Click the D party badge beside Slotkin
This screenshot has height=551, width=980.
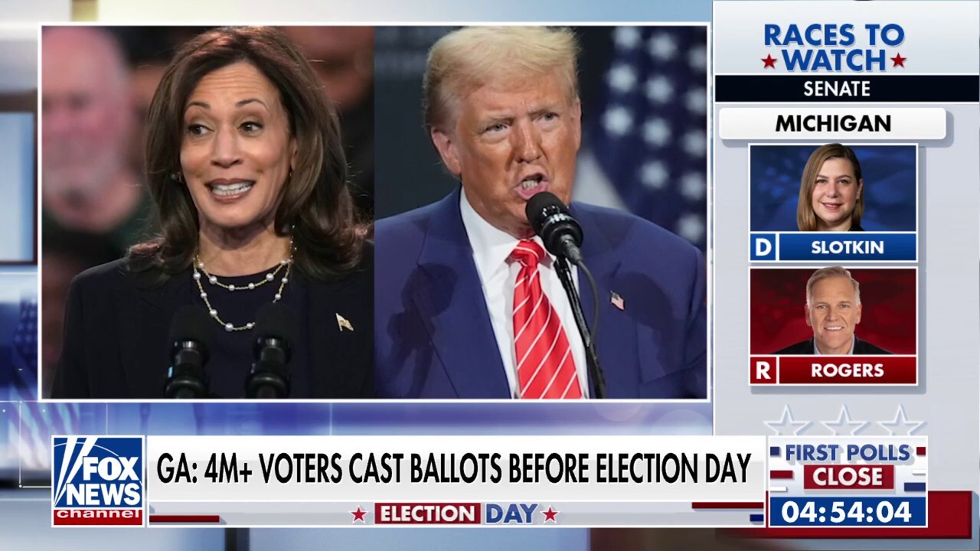point(763,247)
